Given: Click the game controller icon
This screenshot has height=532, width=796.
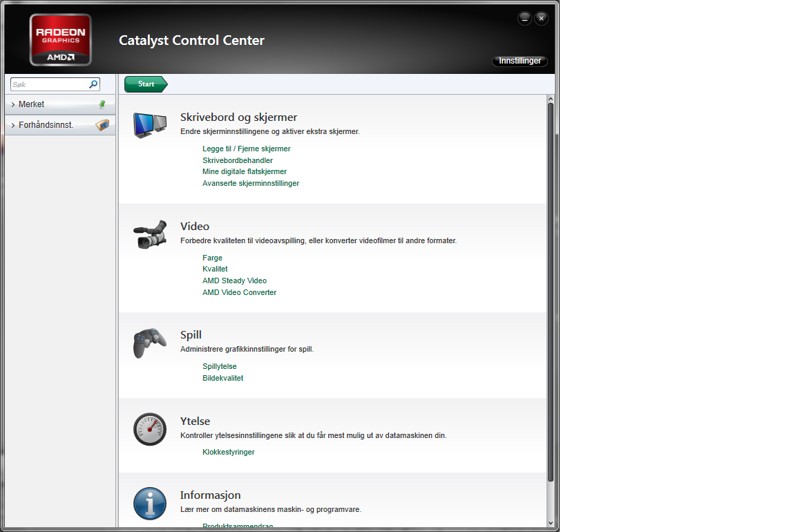Looking at the screenshot, I should [x=150, y=343].
